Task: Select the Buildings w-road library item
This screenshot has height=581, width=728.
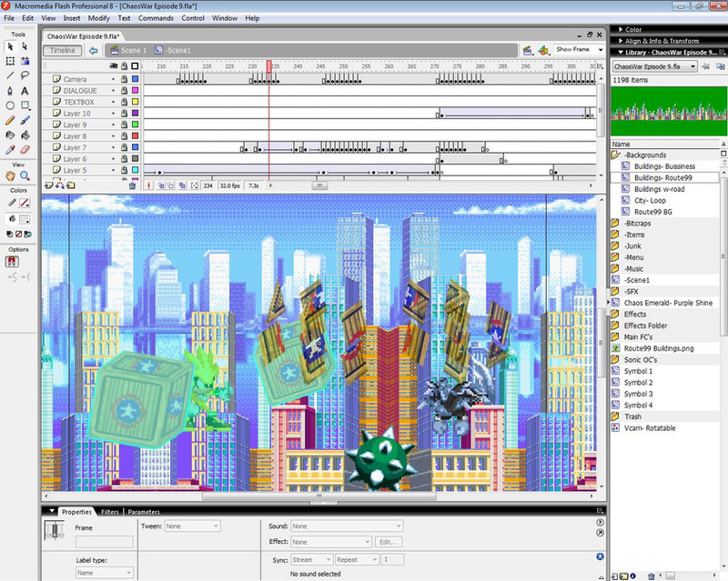Action: click(x=659, y=189)
